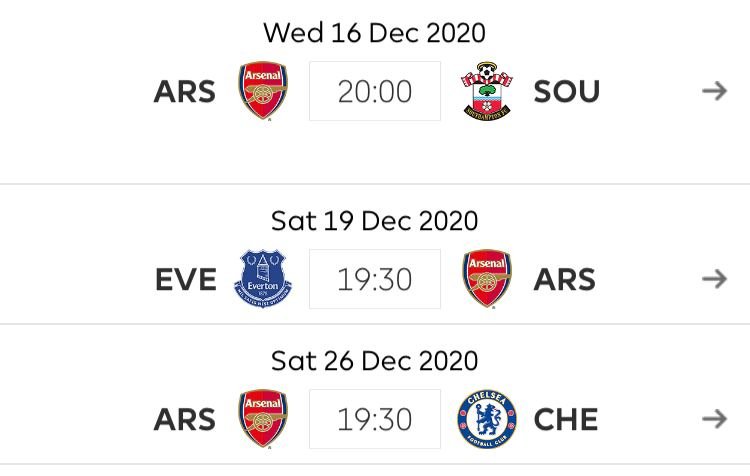Click the EVE team abbreviation
The height and width of the screenshot is (476, 750).
pyautogui.click(x=186, y=279)
